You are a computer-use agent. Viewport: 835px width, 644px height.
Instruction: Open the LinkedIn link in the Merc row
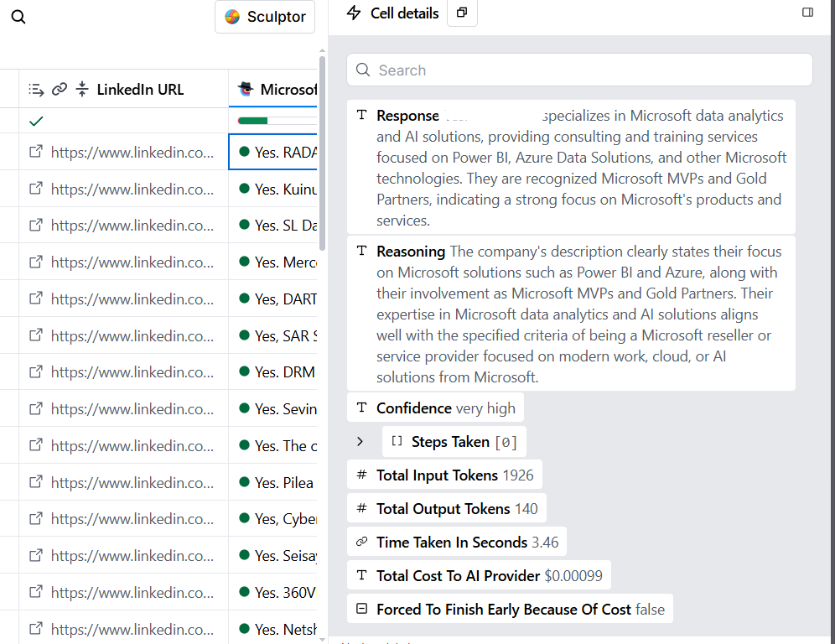point(132,262)
